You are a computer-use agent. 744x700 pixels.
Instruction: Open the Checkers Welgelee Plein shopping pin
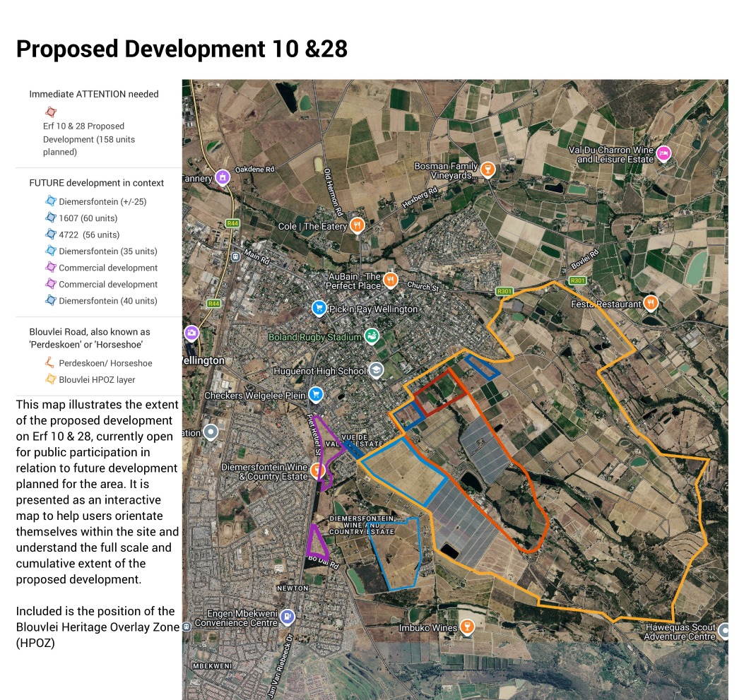pos(316,395)
